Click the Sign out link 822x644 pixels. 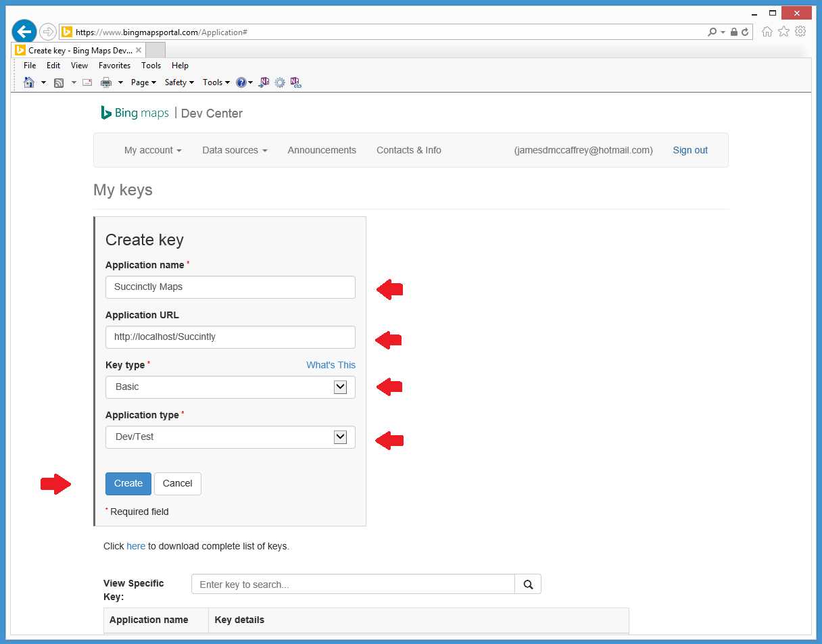[690, 150]
